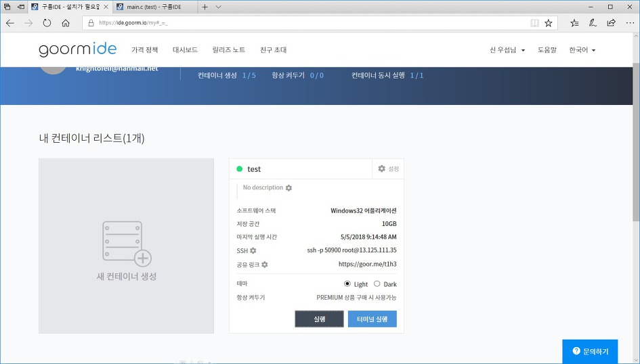The height and width of the screenshot is (364, 640).
Task: Click the goormide logo
Action: pyautogui.click(x=78, y=49)
